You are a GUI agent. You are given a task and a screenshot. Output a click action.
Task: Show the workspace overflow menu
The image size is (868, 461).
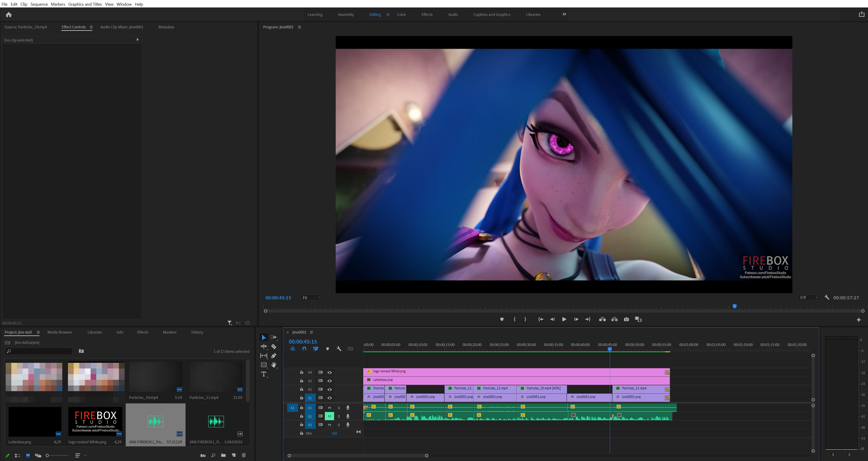tap(564, 14)
